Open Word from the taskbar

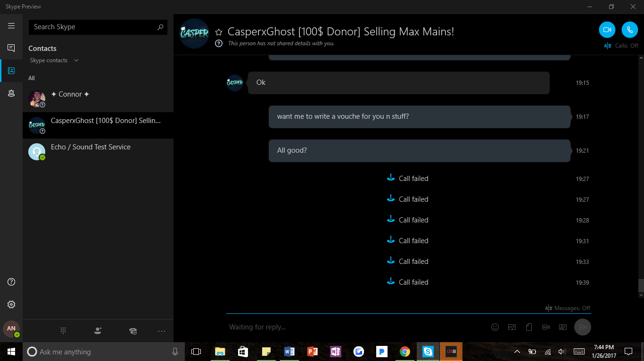point(289,352)
